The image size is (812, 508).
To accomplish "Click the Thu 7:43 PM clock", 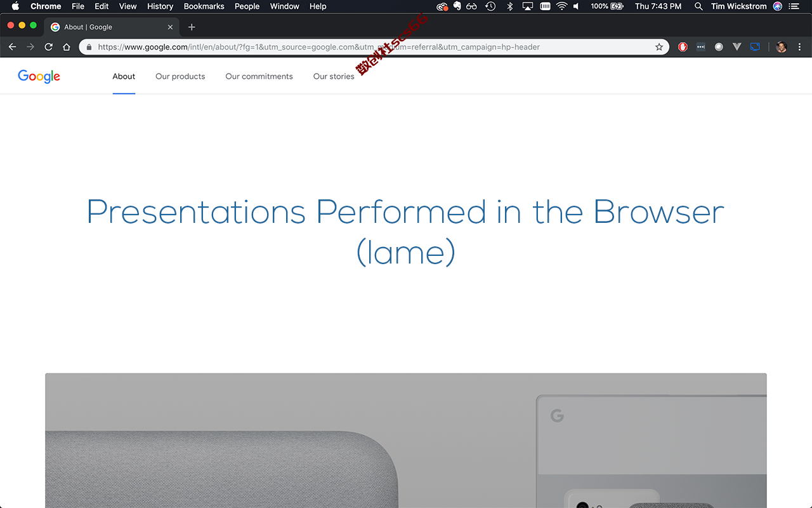I will click(x=658, y=6).
